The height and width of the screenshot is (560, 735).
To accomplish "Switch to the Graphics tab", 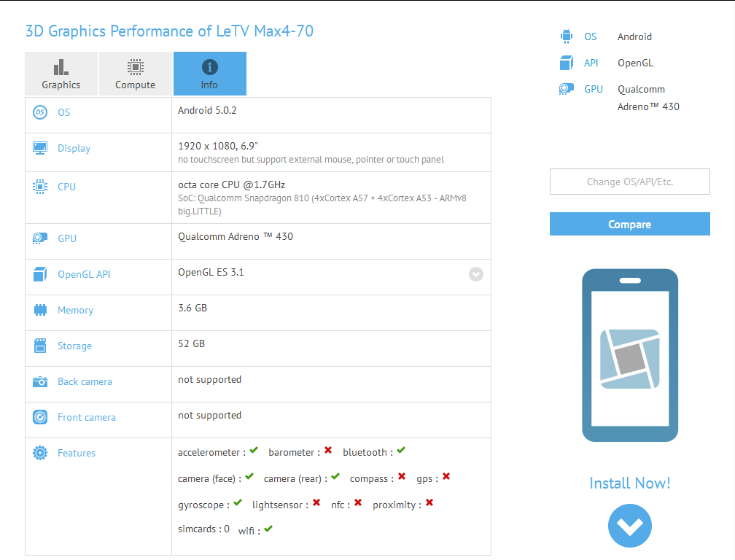I will pos(61,74).
